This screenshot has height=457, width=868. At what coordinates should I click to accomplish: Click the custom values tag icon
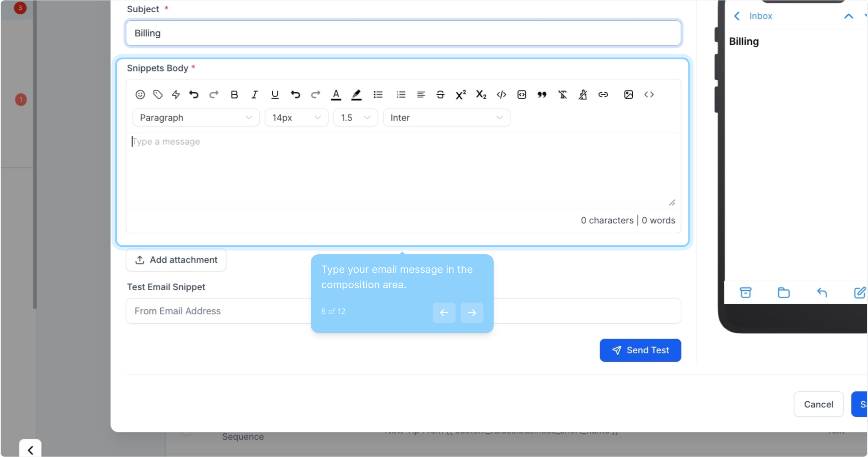pyautogui.click(x=158, y=94)
